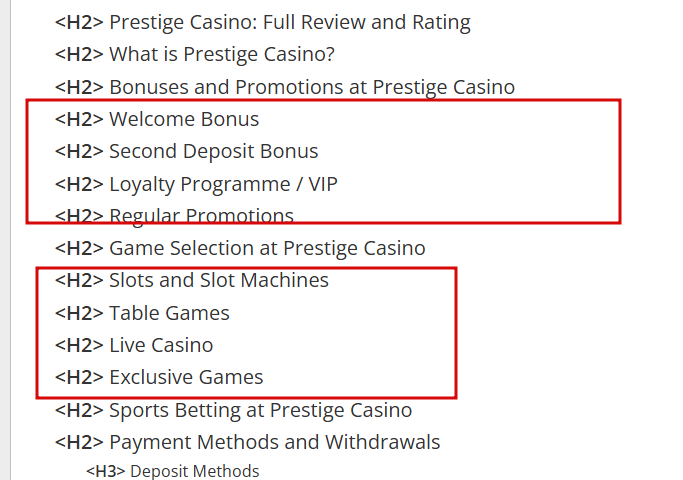Image resolution: width=683 pixels, height=480 pixels.
Task: Select Payment Methods and Withdrawals heading
Action: pos(274,442)
